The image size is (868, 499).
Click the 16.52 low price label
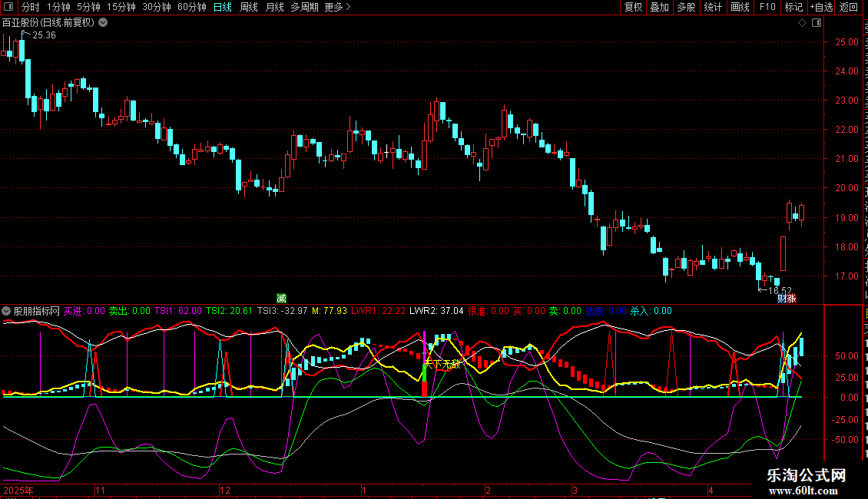(780, 290)
